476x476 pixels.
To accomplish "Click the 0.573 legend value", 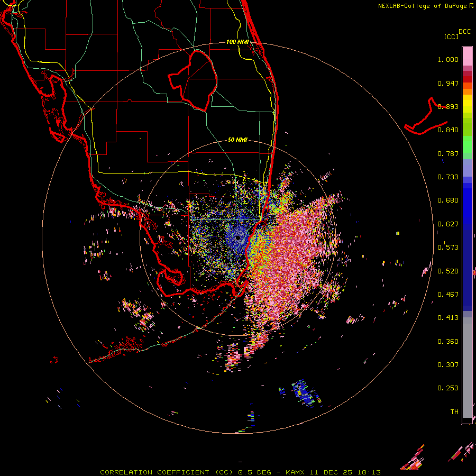I will (x=448, y=248).
